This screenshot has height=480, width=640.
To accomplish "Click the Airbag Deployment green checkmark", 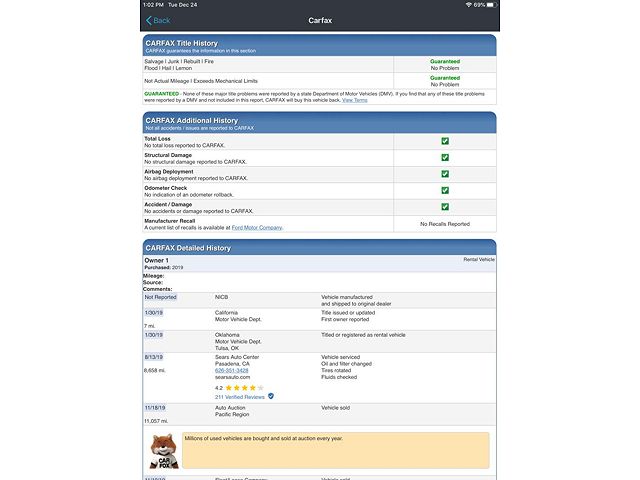I will [445, 174].
